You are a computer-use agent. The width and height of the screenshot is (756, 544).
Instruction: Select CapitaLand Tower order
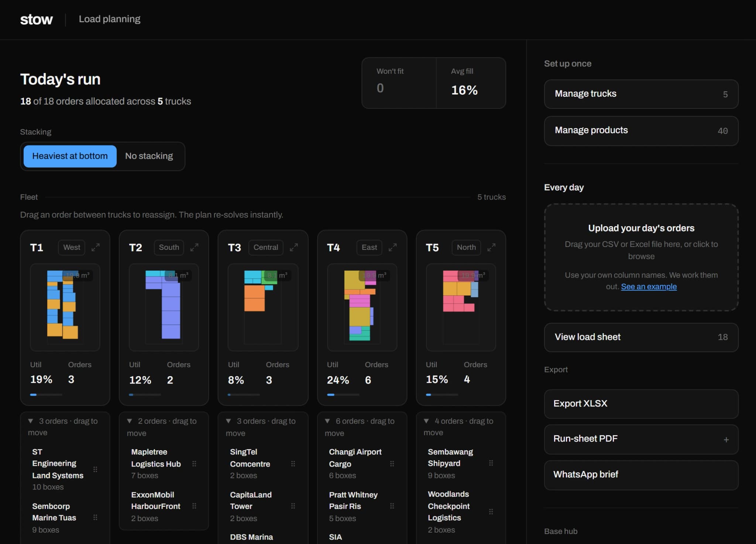pyautogui.click(x=263, y=506)
